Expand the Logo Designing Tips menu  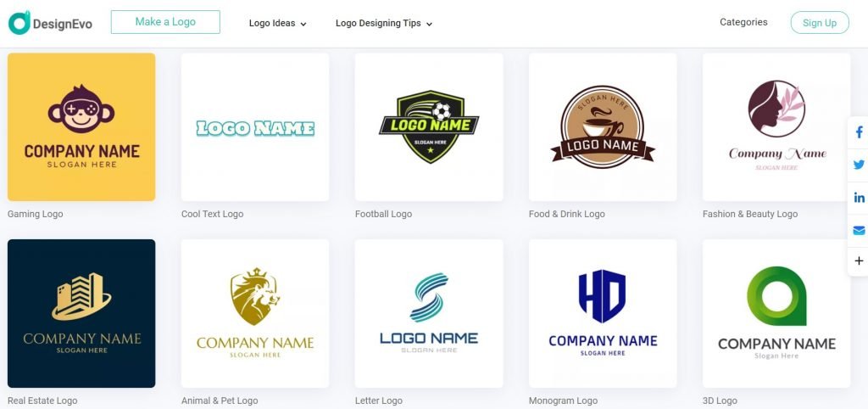tap(384, 23)
